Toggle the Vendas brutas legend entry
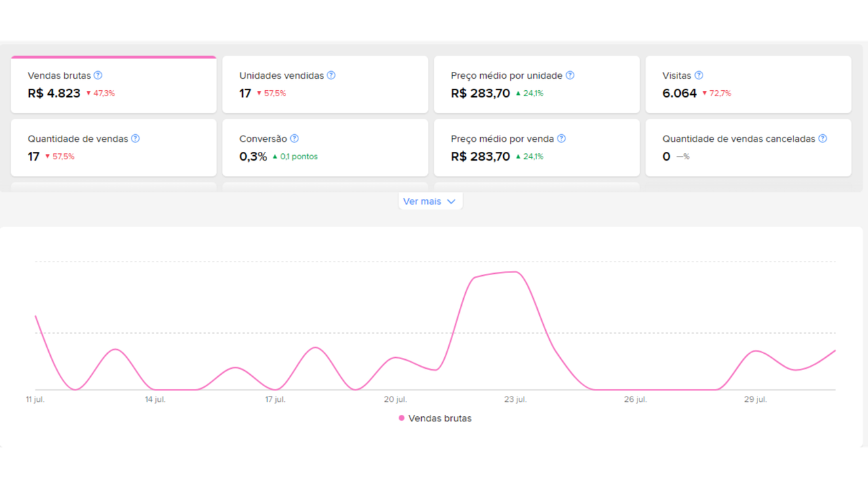This screenshot has height=488, width=868. 435,418
